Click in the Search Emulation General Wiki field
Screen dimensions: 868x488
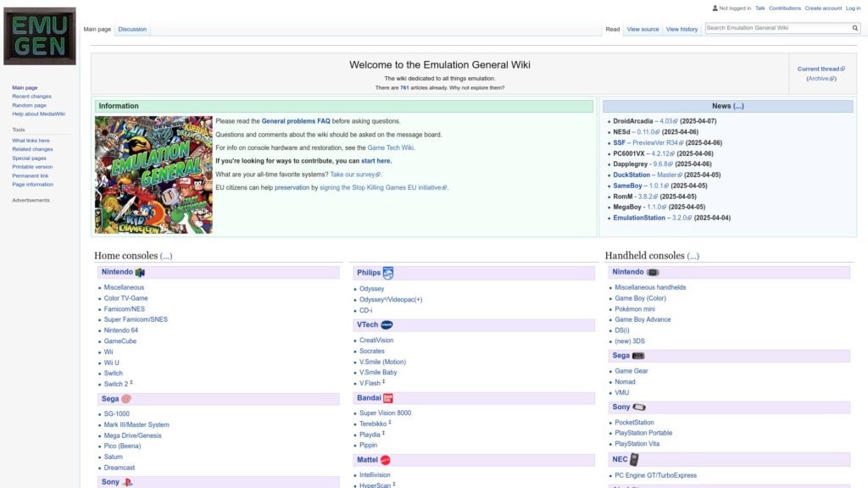(x=776, y=28)
